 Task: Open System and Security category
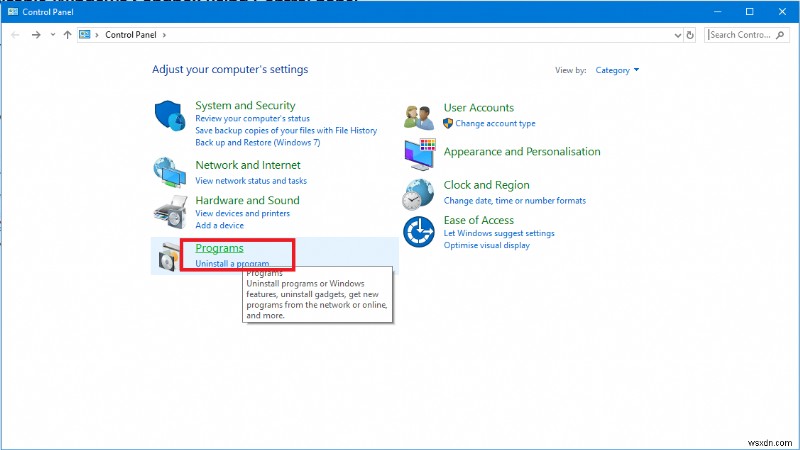coord(245,105)
